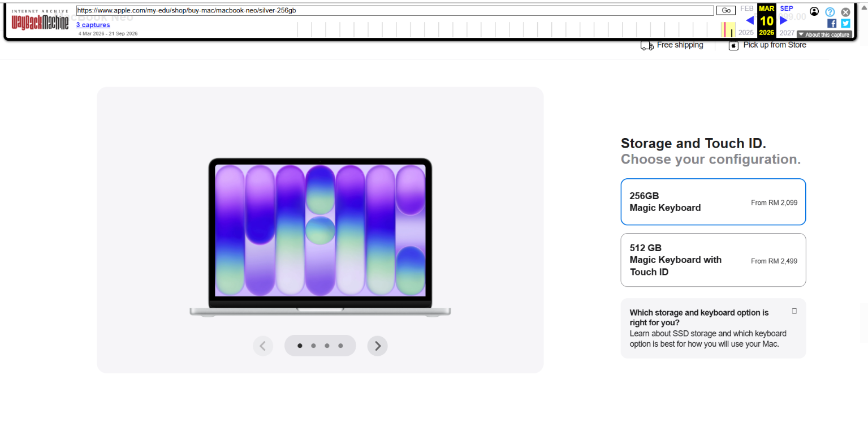Screen dimensions: 868x422
Task: Click the "Choose your configuration." subheading
Action: [x=711, y=160]
